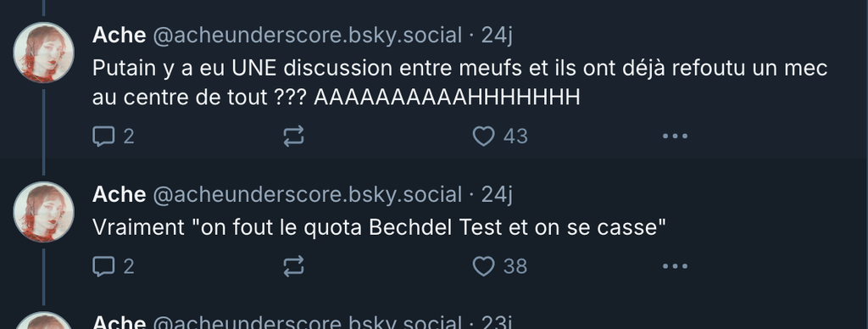Repost the "Putain y a eu UNE discussion" post
868x329 pixels.
point(293,136)
